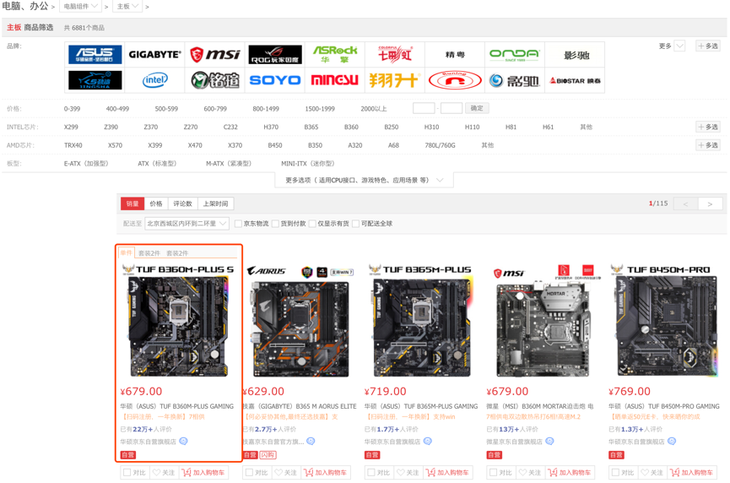Select the 单件 tab on first product
Viewport: 730px width, 483px height.
126,252
